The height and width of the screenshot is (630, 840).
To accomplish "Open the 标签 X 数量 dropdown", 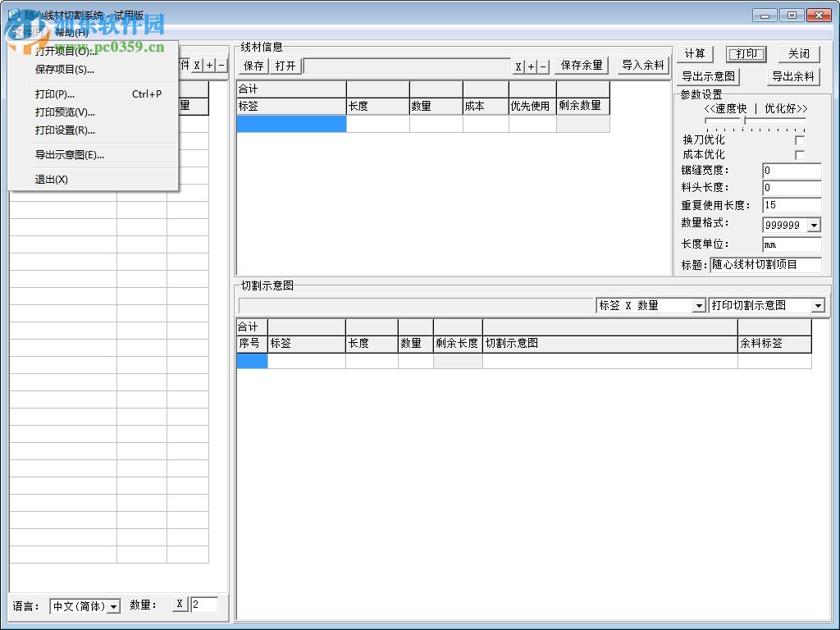I will click(x=699, y=305).
